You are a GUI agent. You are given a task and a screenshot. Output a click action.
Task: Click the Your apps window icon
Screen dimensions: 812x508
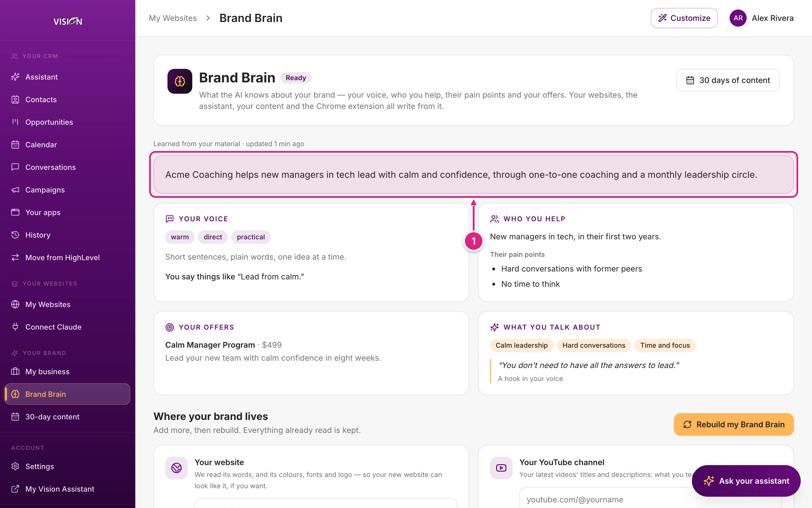15,212
